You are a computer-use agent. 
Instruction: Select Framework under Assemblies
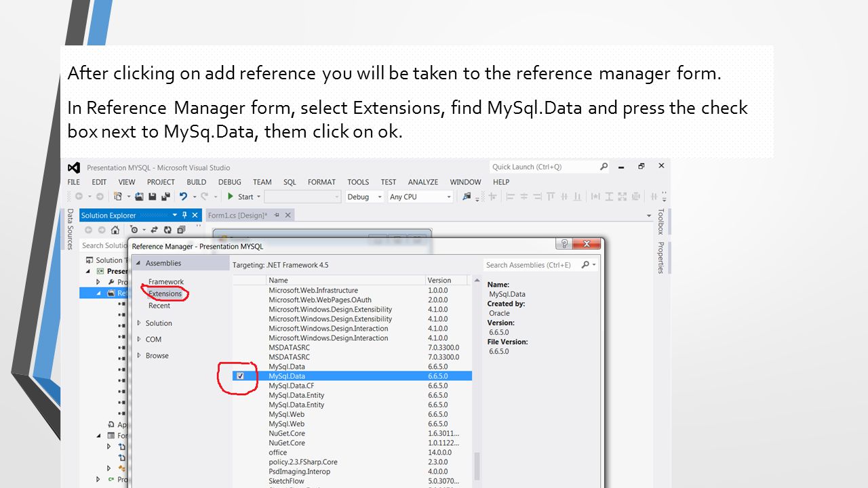coord(166,281)
